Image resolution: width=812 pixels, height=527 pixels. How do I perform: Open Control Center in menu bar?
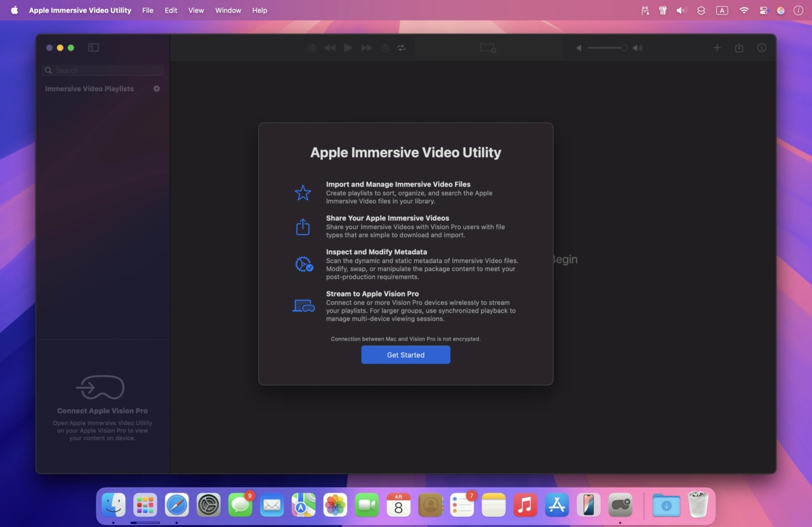(763, 10)
